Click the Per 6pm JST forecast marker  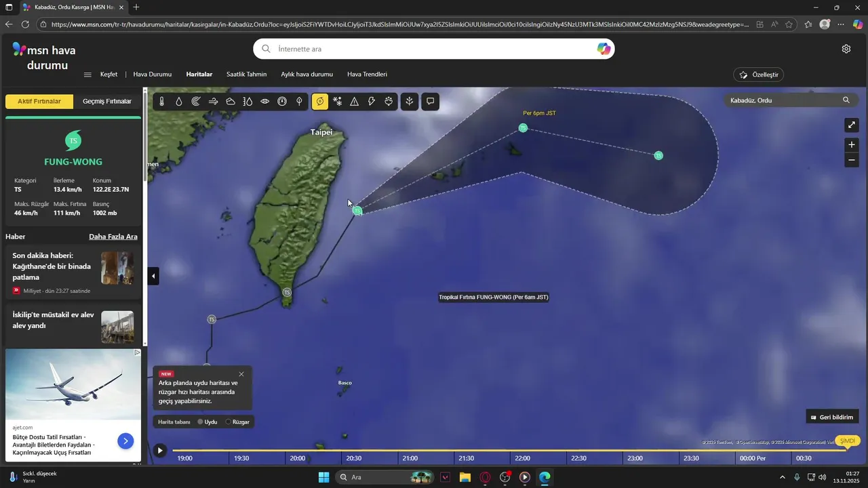pyautogui.click(x=523, y=127)
